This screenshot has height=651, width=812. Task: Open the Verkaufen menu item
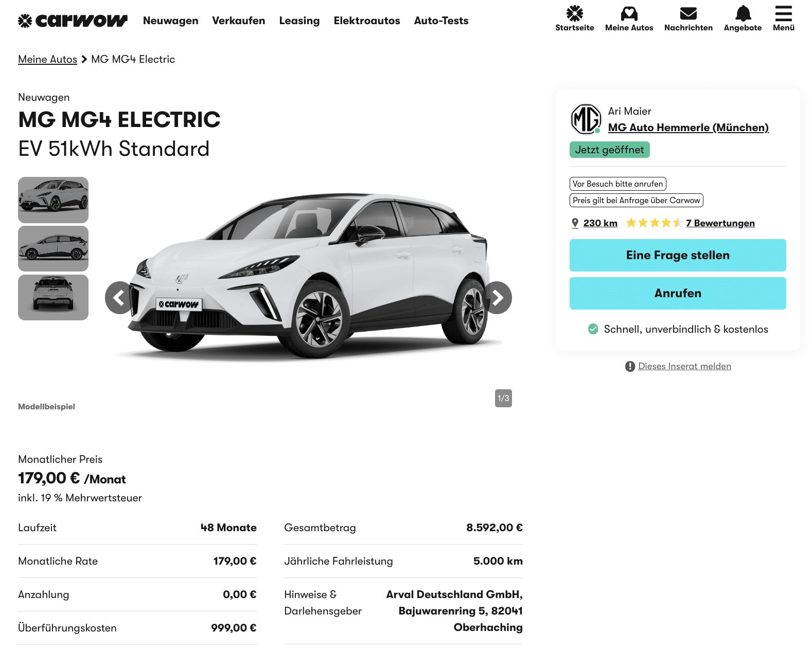click(239, 21)
